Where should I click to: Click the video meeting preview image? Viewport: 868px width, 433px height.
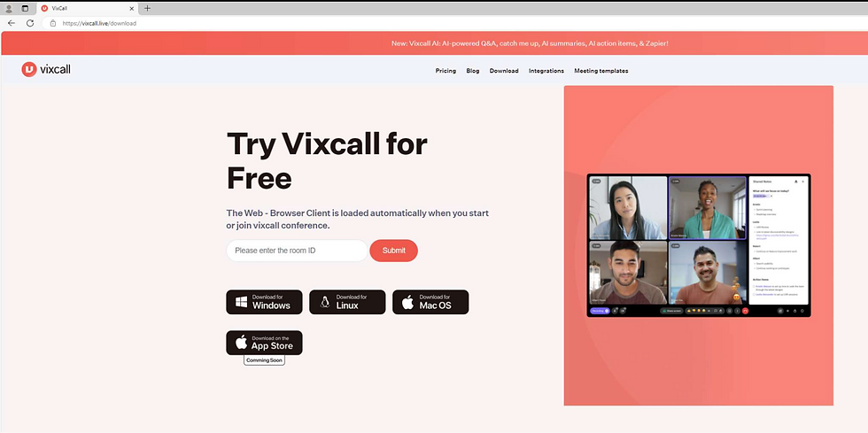[699, 245]
